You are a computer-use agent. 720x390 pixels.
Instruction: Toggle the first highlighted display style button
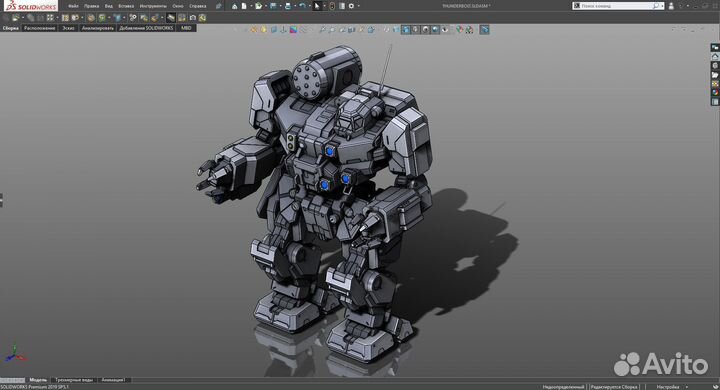point(405,30)
